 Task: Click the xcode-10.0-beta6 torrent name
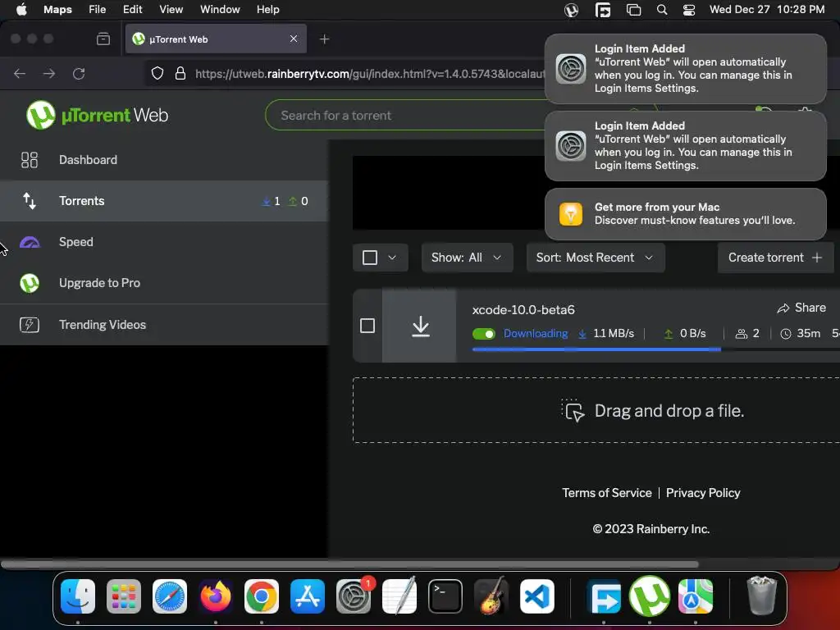tap(523, 309)
